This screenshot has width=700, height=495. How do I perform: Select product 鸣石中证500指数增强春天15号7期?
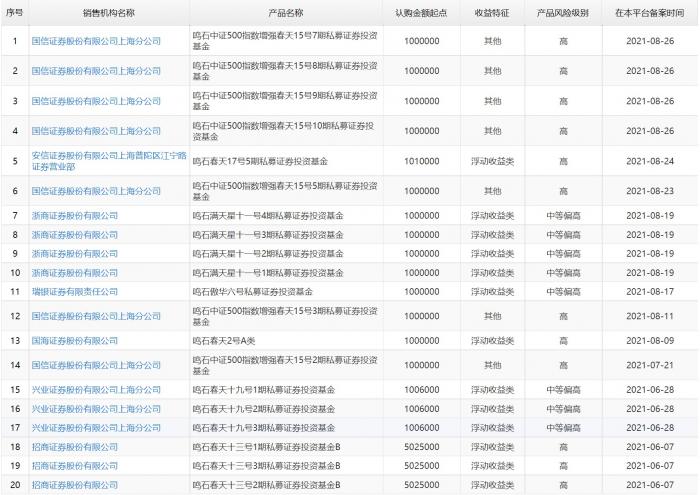pos(285,41)
